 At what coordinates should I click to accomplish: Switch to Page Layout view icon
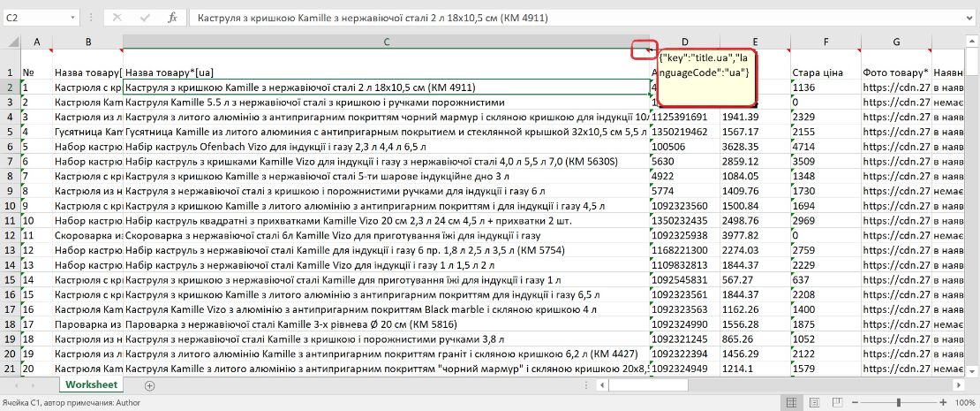815,403
